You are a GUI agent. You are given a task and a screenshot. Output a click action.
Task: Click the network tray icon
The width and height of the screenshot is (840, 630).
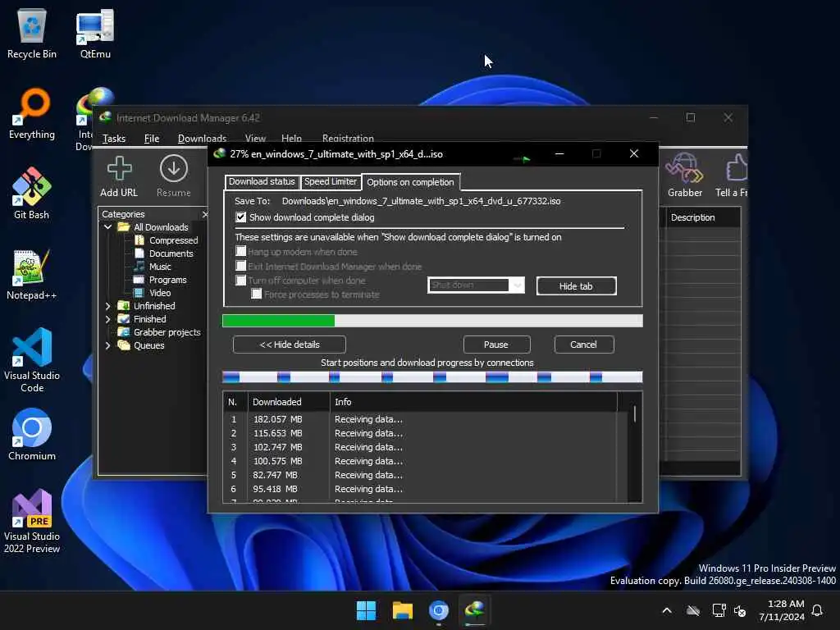pyautogui.click(x=719, y=610)
